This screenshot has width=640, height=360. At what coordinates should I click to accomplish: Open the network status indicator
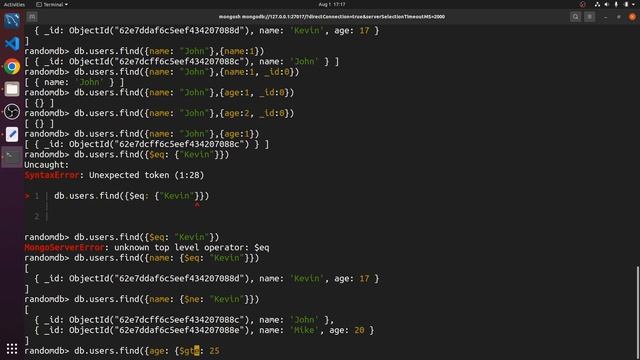pyautogui.click(x=597, y=4)
